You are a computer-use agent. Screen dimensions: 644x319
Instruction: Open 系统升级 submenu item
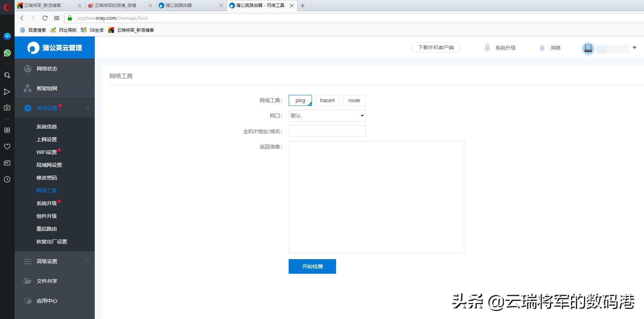pos(47,203)
